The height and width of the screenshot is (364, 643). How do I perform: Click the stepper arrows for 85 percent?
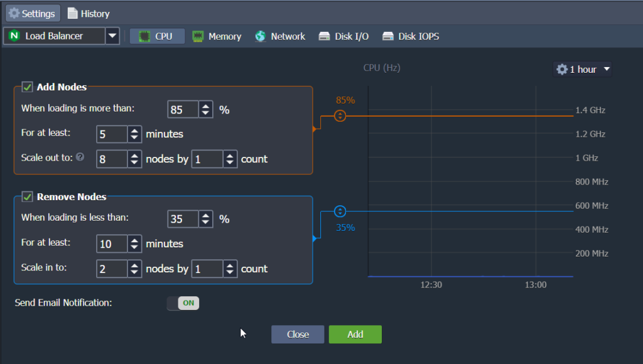click(x=205, y=109)
